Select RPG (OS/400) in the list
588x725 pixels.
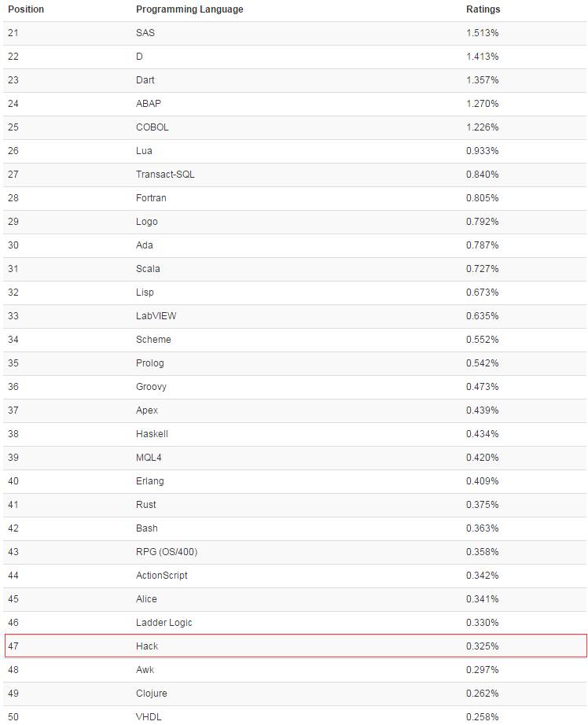[167, 552]
